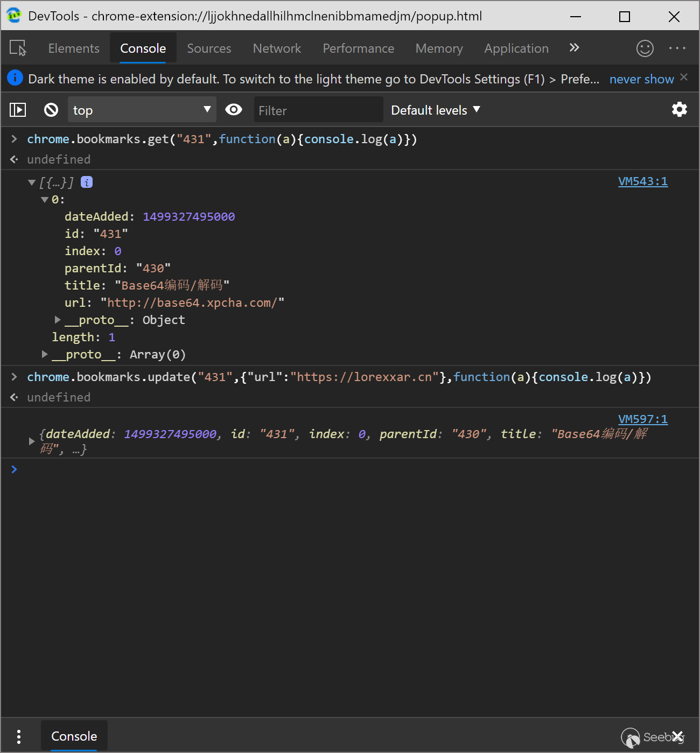Open the Default levels dropdown
Screen dimensions: 700x753
(x=435, y=110)
